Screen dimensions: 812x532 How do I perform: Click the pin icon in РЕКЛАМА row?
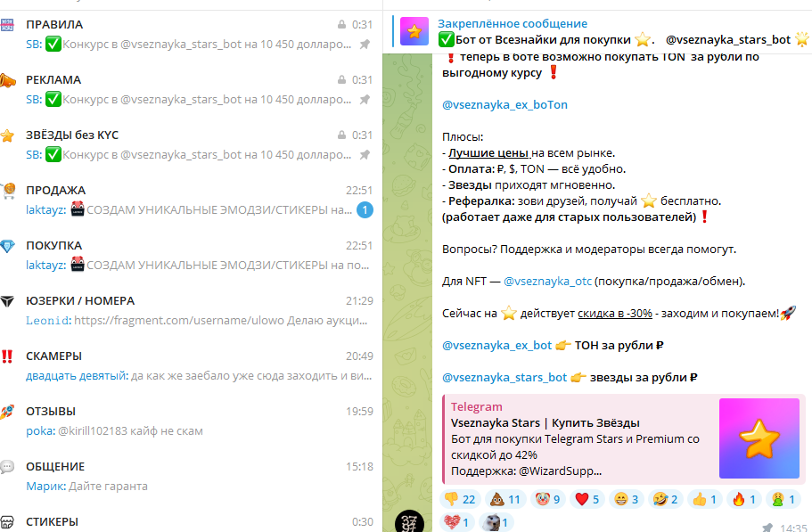click(365, 100)
